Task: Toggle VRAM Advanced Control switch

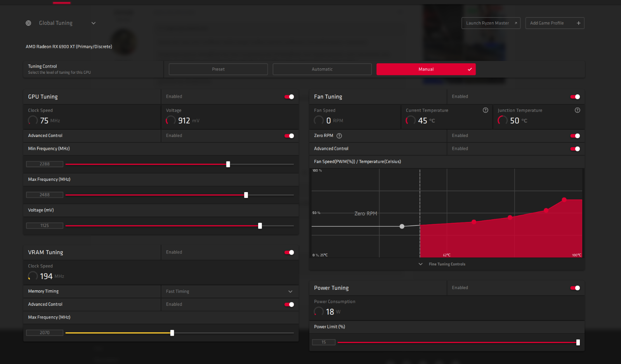Action: [289, 304]
